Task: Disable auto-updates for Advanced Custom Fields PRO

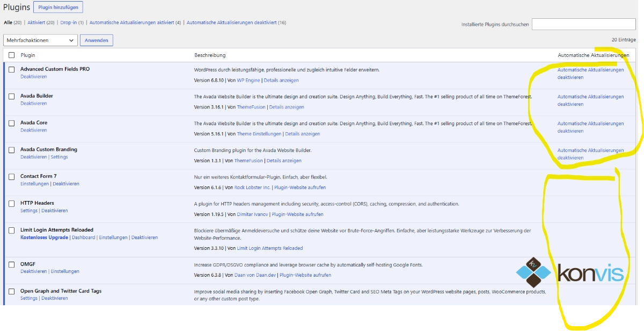Action: click(x=590, y=74)
